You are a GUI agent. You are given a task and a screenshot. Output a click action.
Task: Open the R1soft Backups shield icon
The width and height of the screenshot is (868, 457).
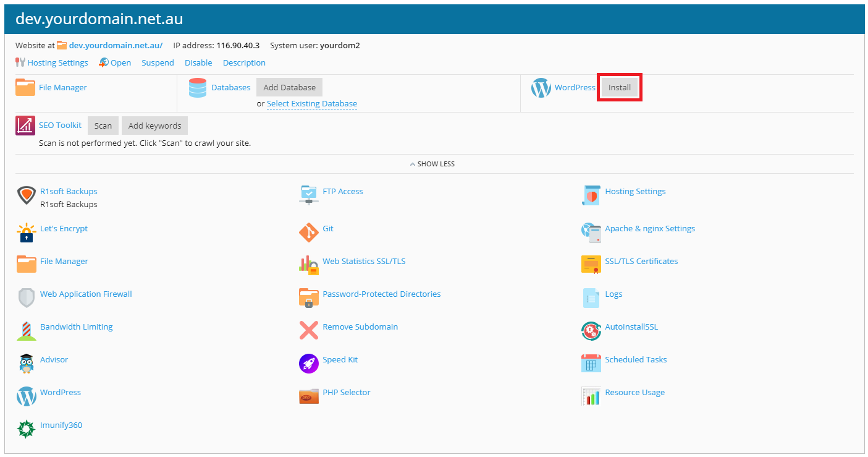click(x=26, y=195)
